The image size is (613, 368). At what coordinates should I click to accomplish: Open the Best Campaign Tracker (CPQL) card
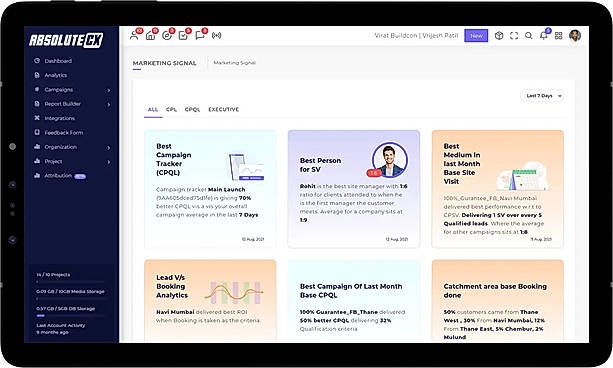210,189
